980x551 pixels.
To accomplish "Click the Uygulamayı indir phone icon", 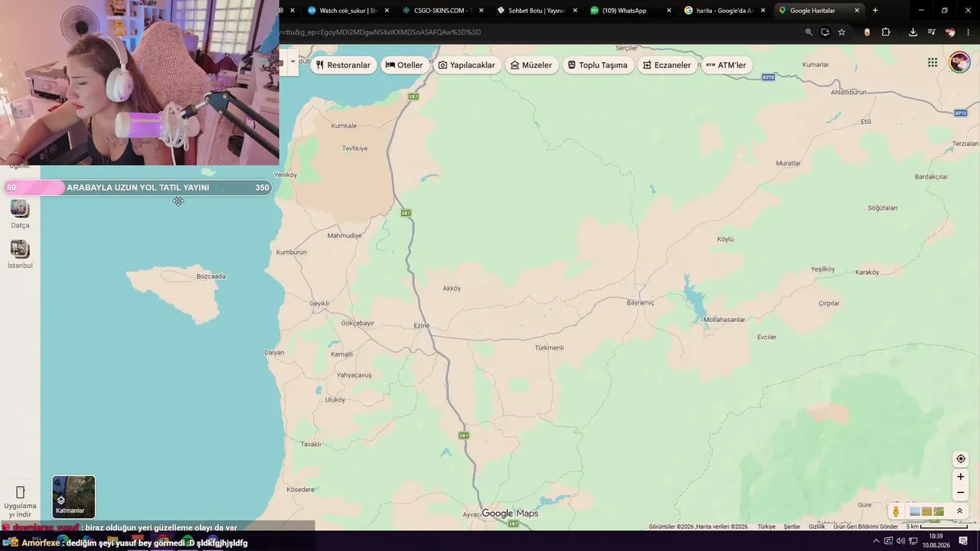I will pyautogui.click(x=21, y=492).
